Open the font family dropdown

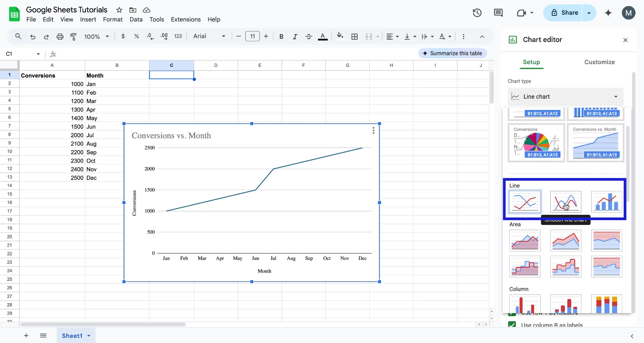(x=209, y=36)
